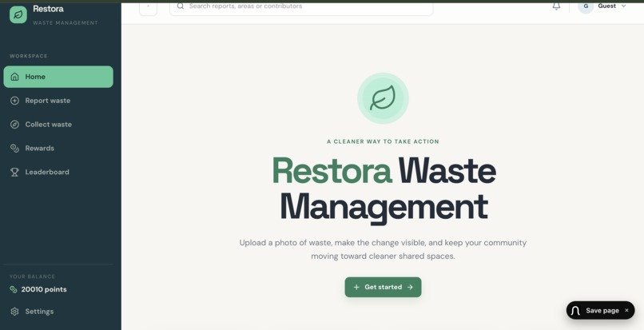The image size is (644, 330).
Task: Go to Collect waste page
Action: (x=58, y=125)
